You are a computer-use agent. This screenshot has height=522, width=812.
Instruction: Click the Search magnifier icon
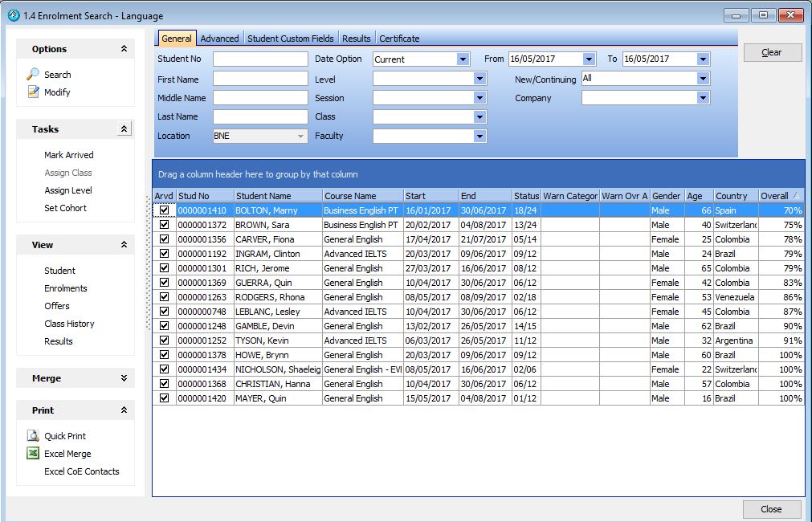pos(33,74)
